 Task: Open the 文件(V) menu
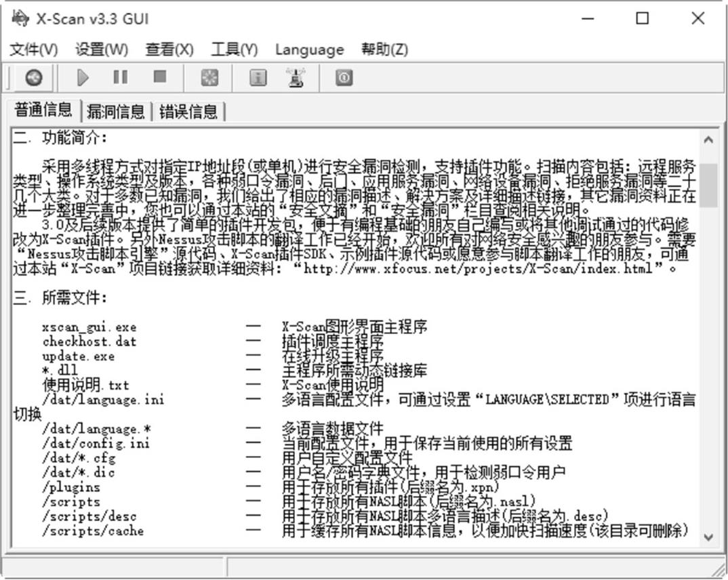pyautogui.click(x=34, y=49)
